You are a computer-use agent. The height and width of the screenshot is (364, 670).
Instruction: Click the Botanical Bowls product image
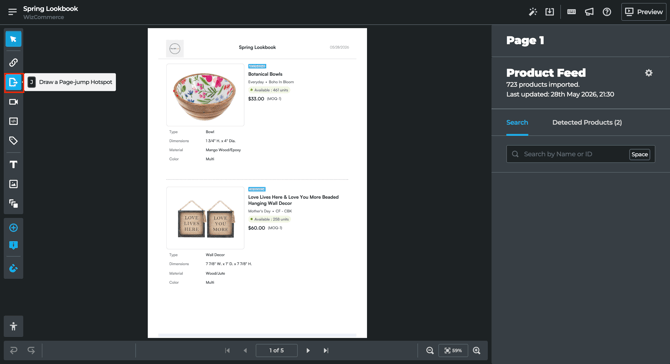pos(205,95)
